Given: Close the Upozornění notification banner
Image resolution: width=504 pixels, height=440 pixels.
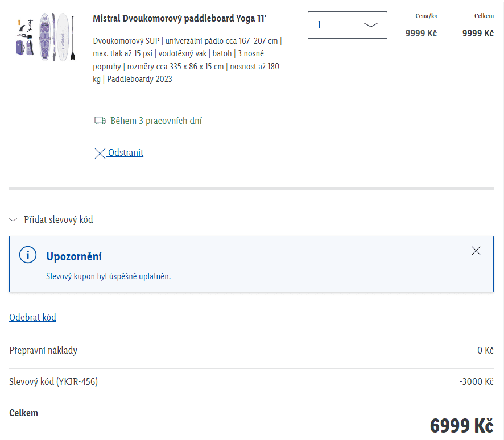Looking at the screenshot, I should [476, 251].
